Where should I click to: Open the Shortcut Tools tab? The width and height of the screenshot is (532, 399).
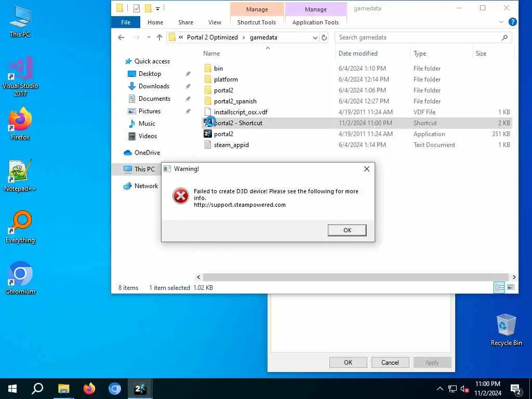[x=257, y=22]
